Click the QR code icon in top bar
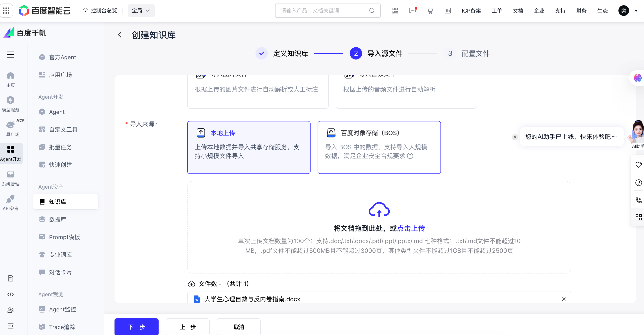This screenshot has width=644, height=335. 395,11
